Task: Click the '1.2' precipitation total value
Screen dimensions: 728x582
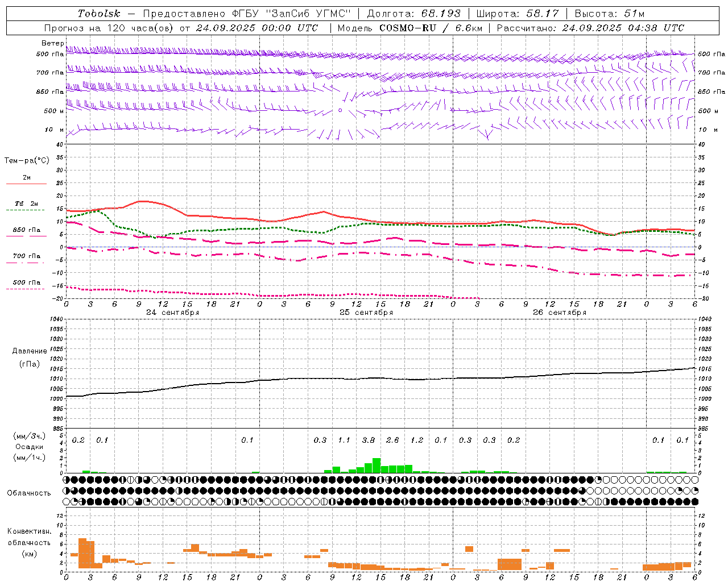Action: click(x=417, y=440)
